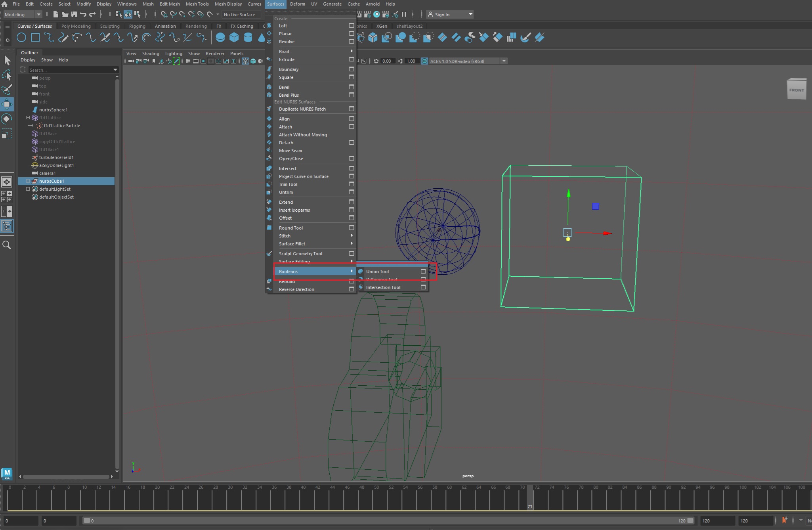This screenshot has width=812, height=530.
Task: Open Union Tool options box
Action: pos(423,271)
